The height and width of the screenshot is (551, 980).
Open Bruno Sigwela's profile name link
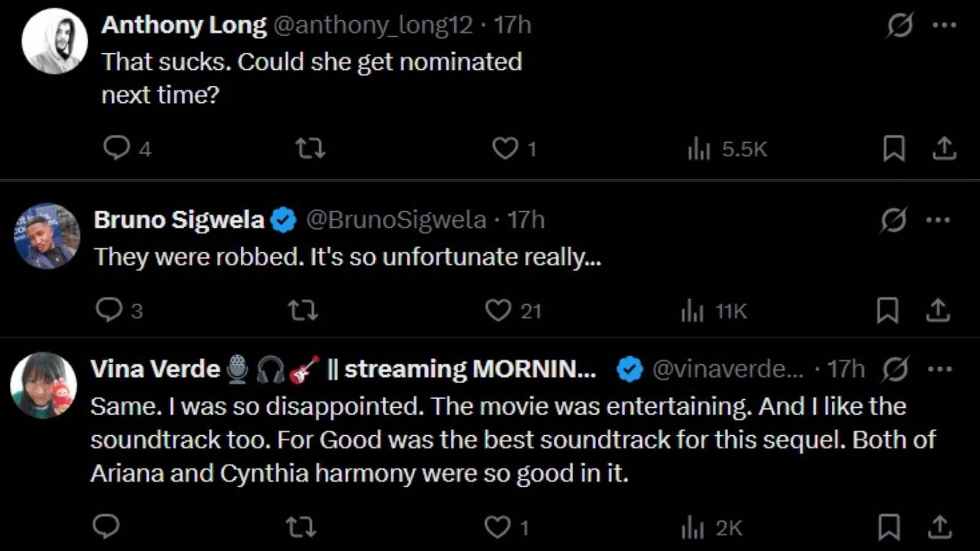[179, 220]
